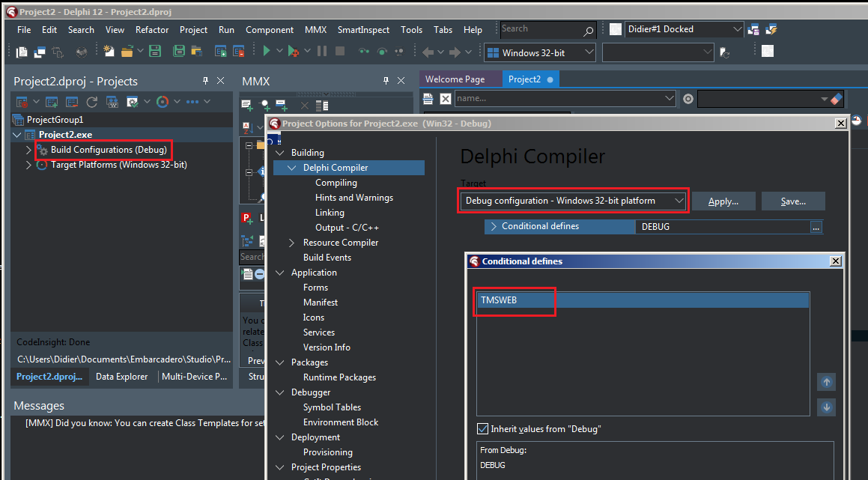Open the SmartInspect menu
The width and height of the screenshot is (868, 480).
click(363, 30)
